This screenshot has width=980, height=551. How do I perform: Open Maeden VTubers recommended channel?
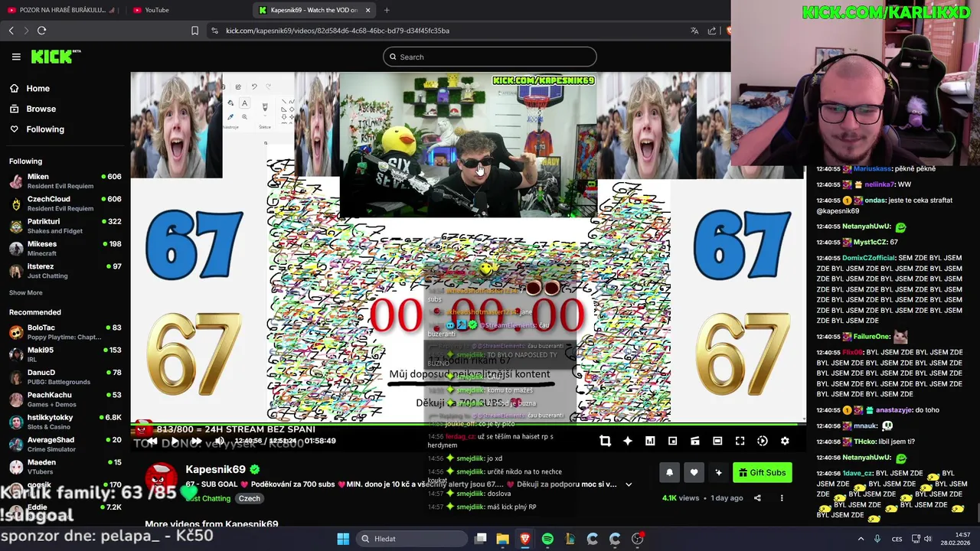(x=65, y=467)
